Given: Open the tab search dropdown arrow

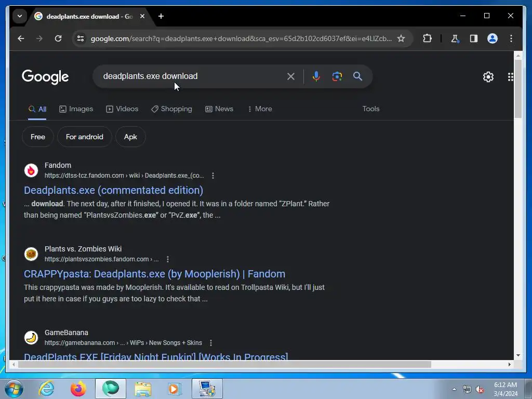Looking at the screenshot, I should tap(20, 16).
